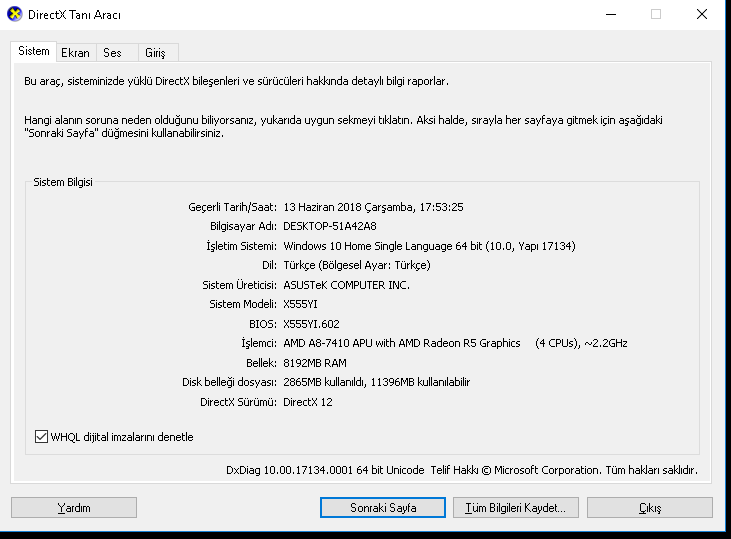Image resolution: width=731 pixels, height=539 pixels.
Task: Select the Sistem tab
Action: pos(34,51)
